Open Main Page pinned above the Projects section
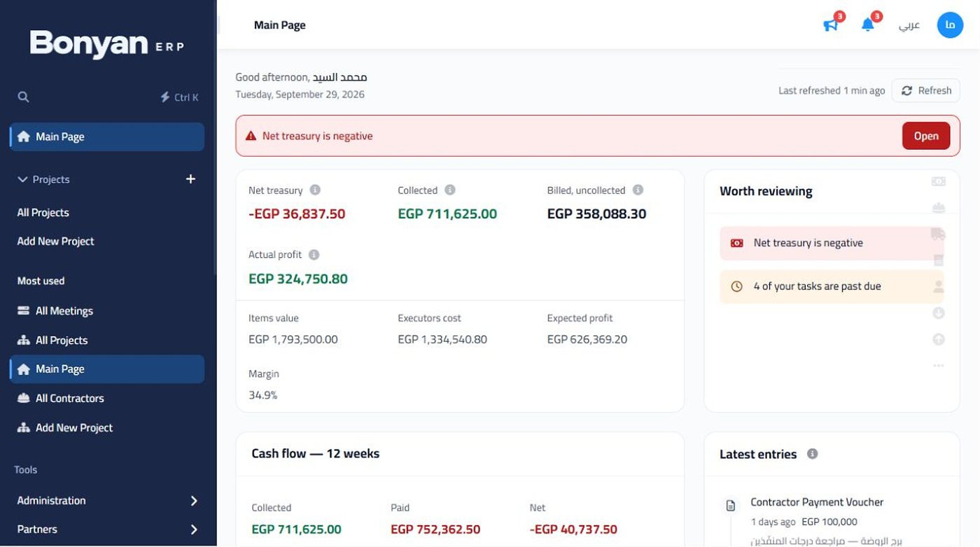 [x=106, y=137]
